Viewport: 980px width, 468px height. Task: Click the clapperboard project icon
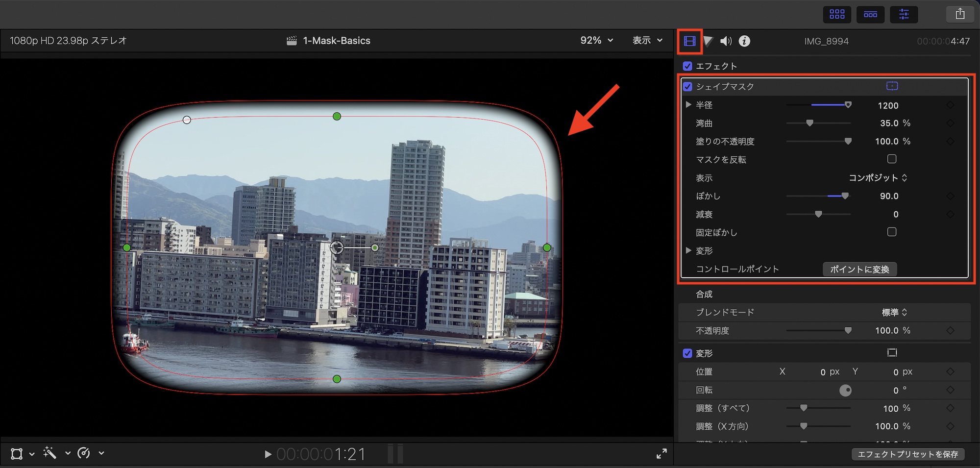(x=292, y=41)
